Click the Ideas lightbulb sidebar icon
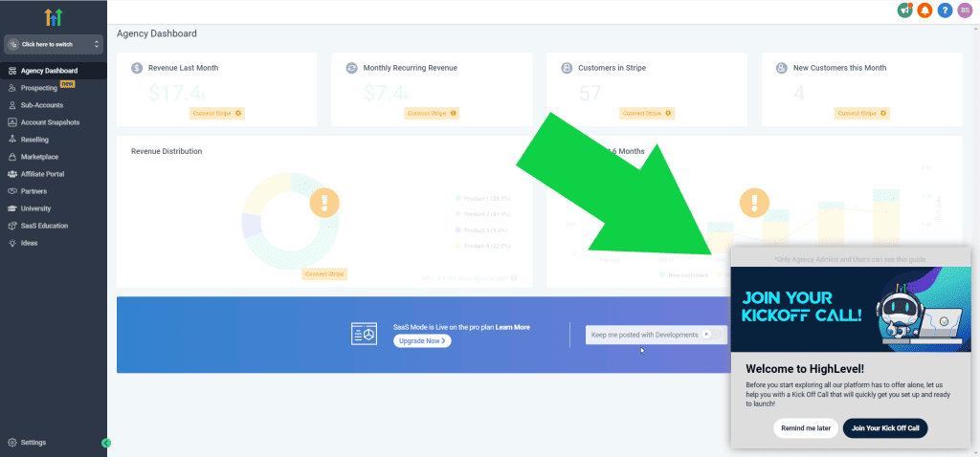The height and width of the screenshot is (457, 980). tap(11, 243)
